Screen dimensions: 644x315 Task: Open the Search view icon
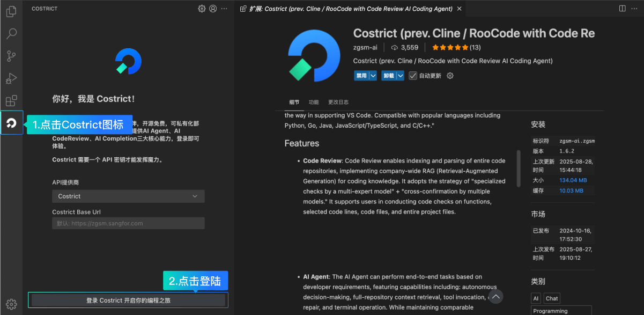tap(11, 34)
